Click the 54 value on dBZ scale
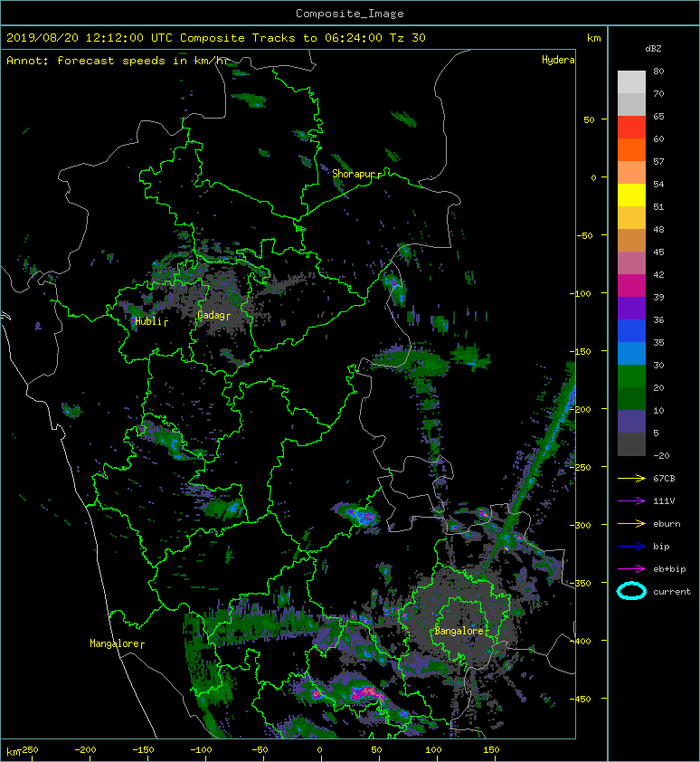The height and width of the screenshot is (762, 700). click(658, 185)
